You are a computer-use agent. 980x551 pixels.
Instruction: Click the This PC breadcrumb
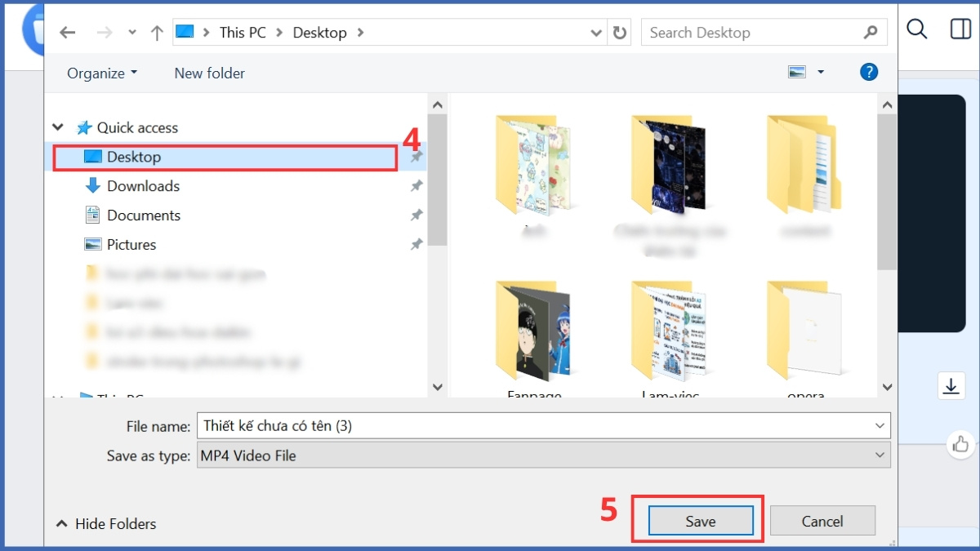[x=243, y=33]
